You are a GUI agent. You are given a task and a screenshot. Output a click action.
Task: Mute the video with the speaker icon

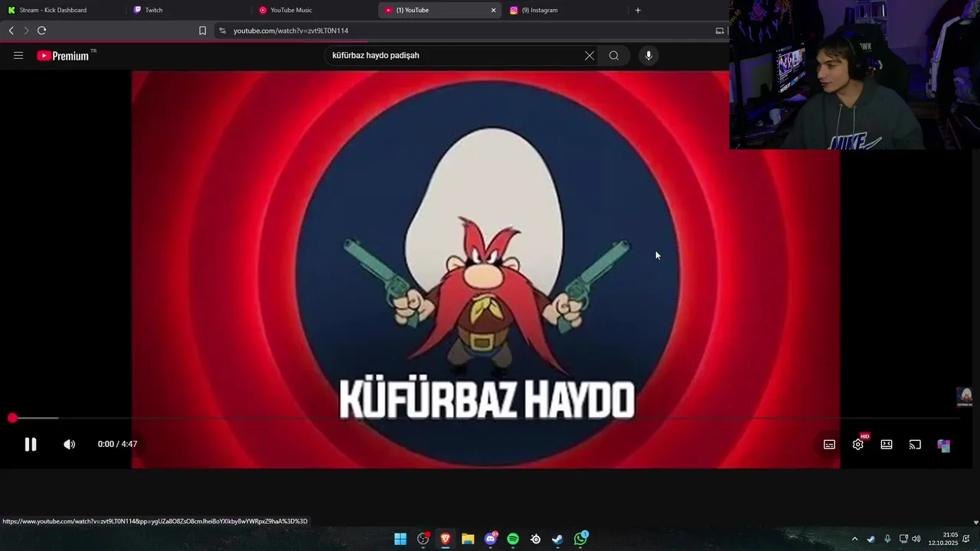(x=69, y=444)
